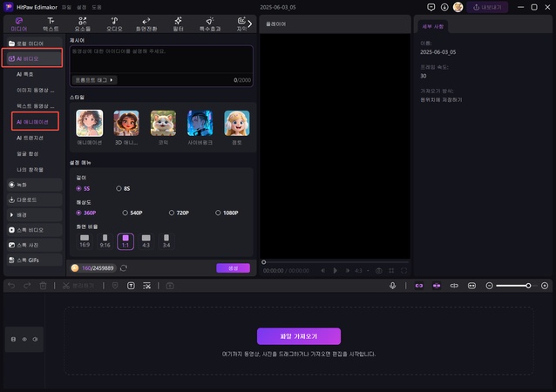The image size is (556, 392).
Task: Open the download center icon
Action: 444,7
